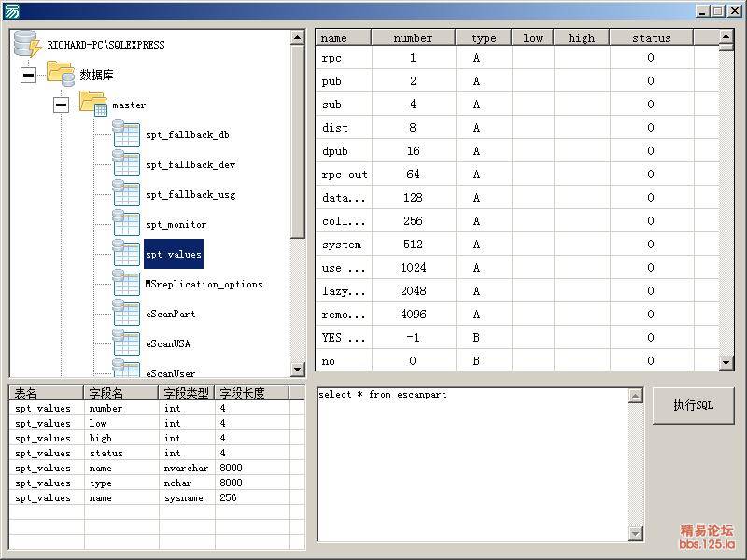Screen dimensions: 747x560
Task: Click the 执行SQL button
Action: click(693, 406)
